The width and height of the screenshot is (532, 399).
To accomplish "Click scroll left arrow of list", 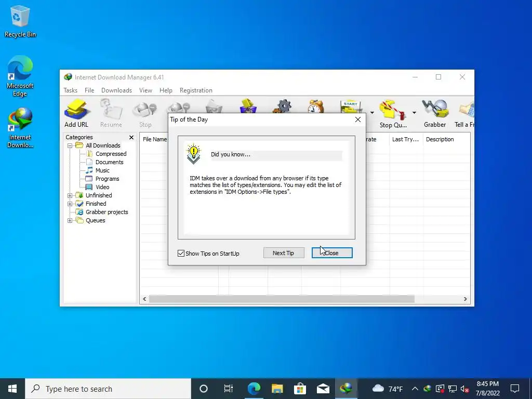I will pyautogui.click(x=145, y=299).
